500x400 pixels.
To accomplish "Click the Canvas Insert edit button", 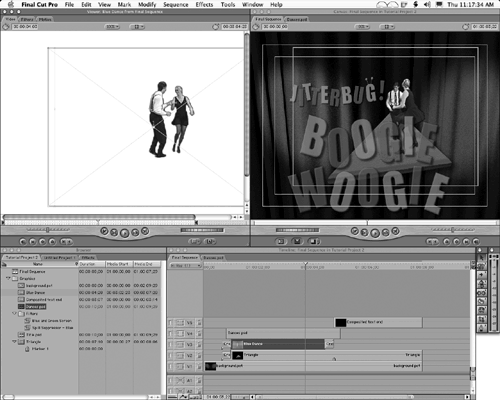I will [281, 241].
